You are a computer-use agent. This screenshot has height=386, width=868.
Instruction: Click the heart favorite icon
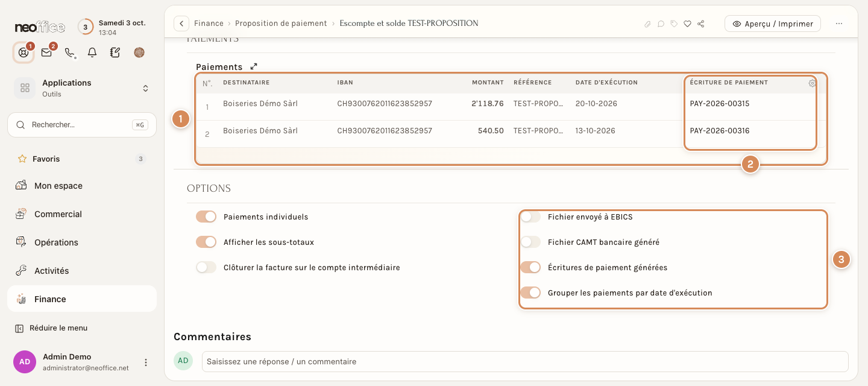point(687,24)
